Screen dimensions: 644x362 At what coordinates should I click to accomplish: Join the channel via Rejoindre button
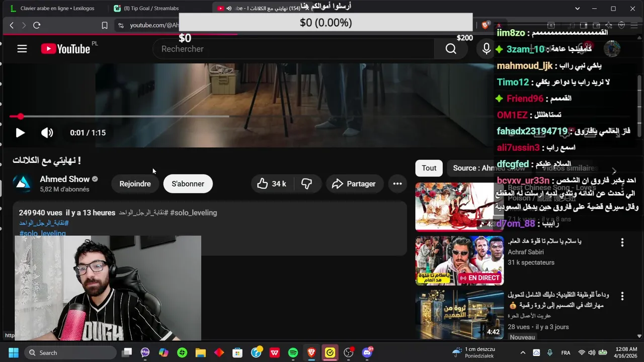coord(135,184)
